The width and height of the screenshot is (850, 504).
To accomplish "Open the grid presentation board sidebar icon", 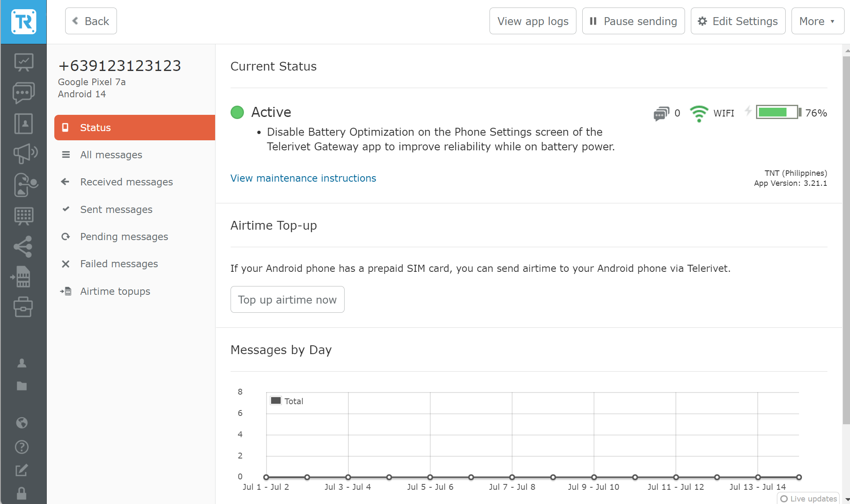I will (23, 216).
